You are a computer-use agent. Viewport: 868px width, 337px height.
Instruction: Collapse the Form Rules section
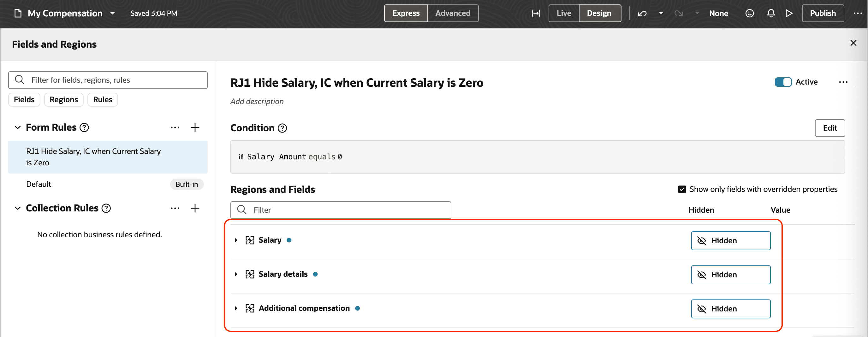point(18,127)
